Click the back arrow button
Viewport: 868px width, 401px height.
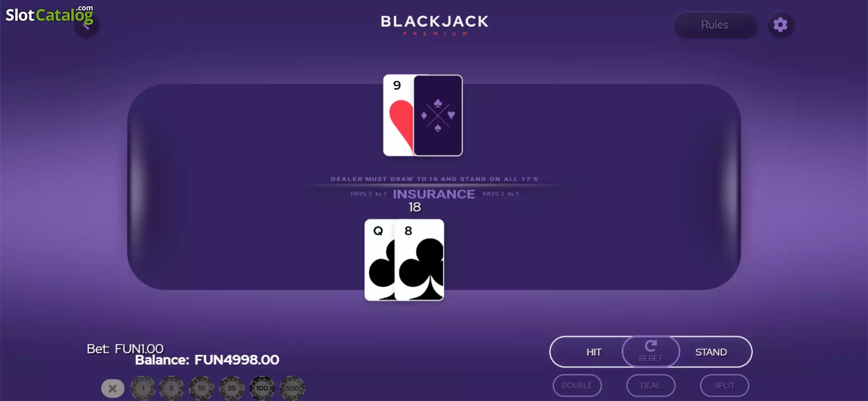(86, 26)
